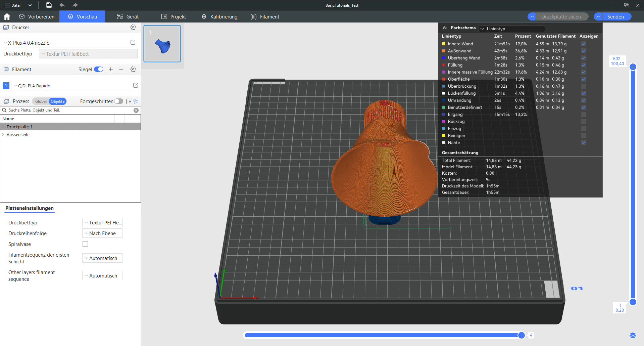This screenshot has width=644, height=346.
Task: Expand the Aussenseite tree item
Action: pyautogui.click(x=3, y=134)
